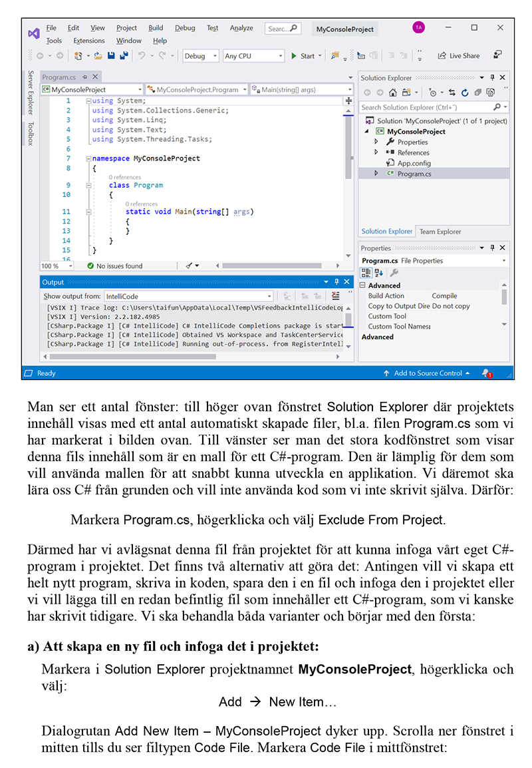Image resolution: width=532 pixels, height=768 pixels.
Task: Click the Save All toolbar icon
Action: pos(124,56)
